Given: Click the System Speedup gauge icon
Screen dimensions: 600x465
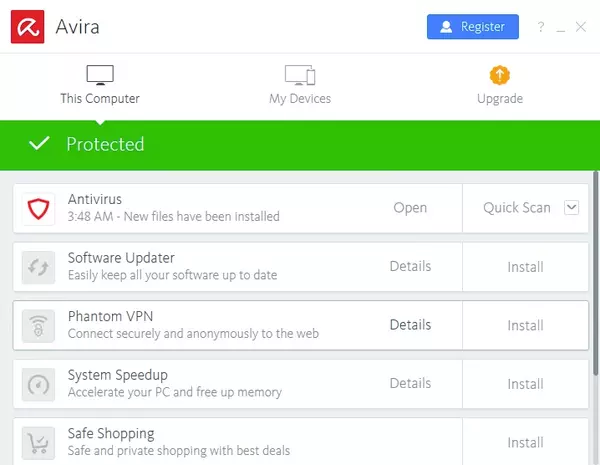Looking at the screenshot, I should pos(39,384).
